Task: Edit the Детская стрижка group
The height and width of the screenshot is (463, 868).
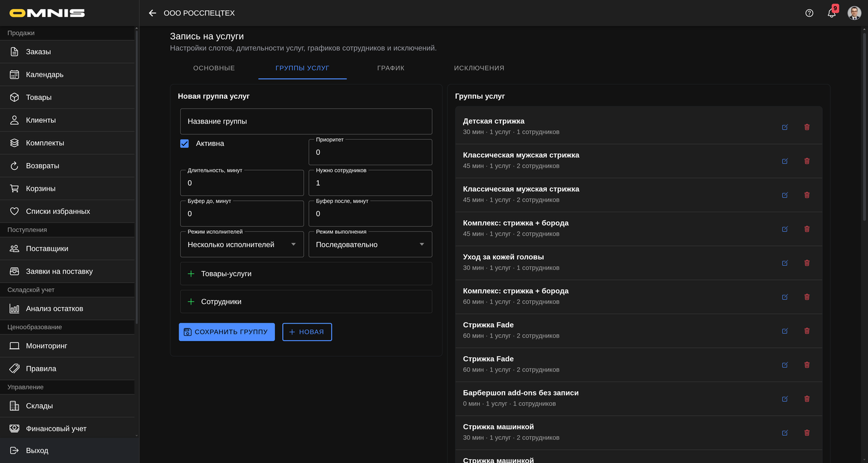Action: [x=785, y=127]
